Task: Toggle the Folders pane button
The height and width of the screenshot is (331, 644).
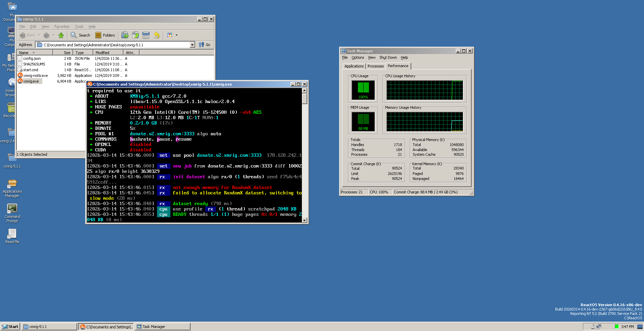Action: [105, 35]
